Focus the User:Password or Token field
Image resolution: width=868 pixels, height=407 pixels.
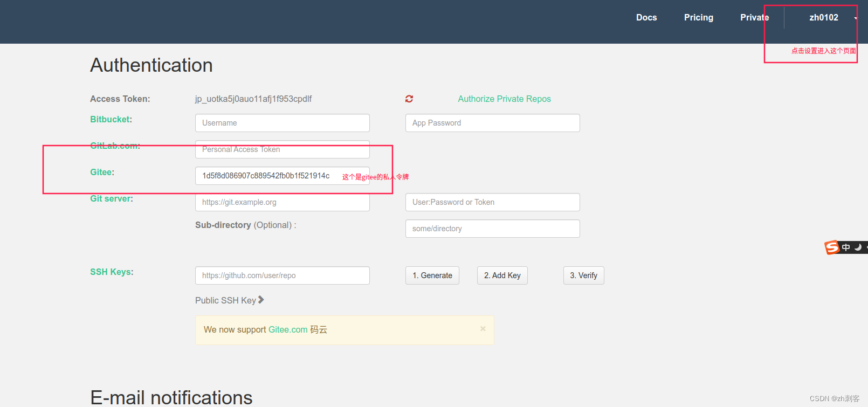[x=493, y=202]
